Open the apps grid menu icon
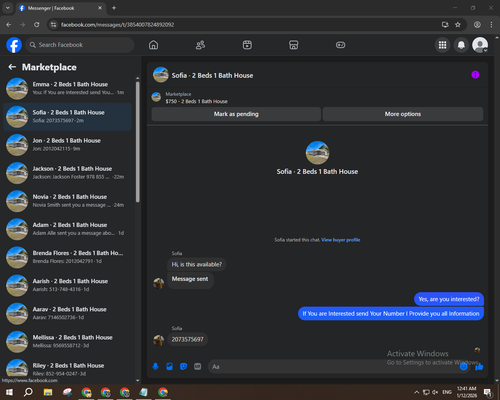 [x=442, y=45]
